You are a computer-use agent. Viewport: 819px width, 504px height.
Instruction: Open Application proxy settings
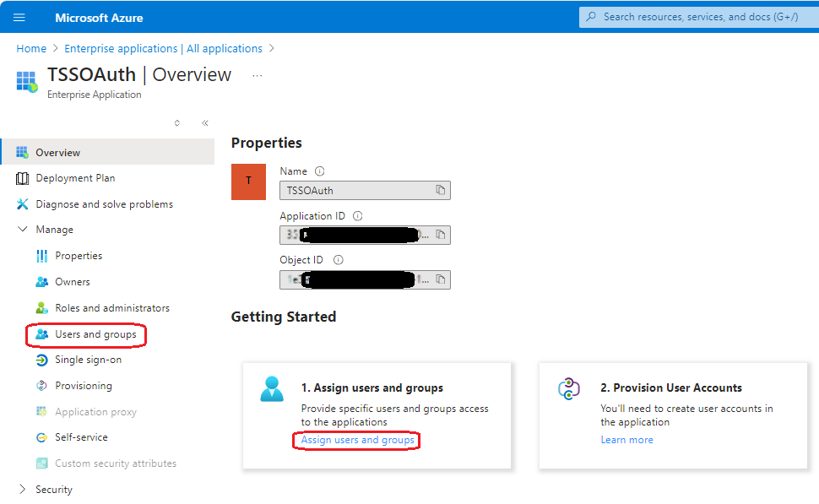click(x=95, y=411)
